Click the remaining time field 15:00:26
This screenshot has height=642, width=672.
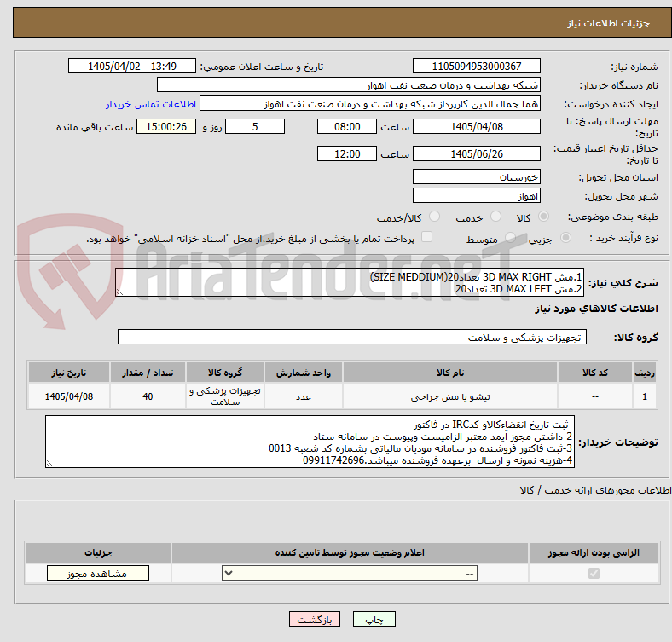(166, 126)
